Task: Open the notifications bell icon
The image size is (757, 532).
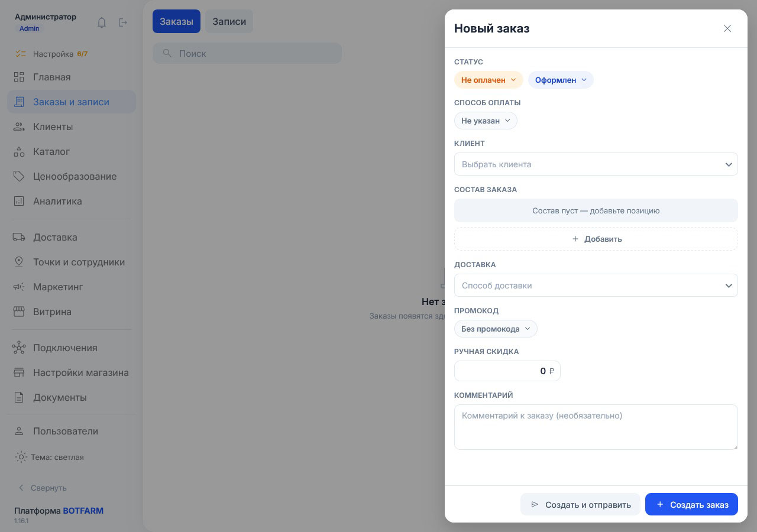Action: pos(102,22)
